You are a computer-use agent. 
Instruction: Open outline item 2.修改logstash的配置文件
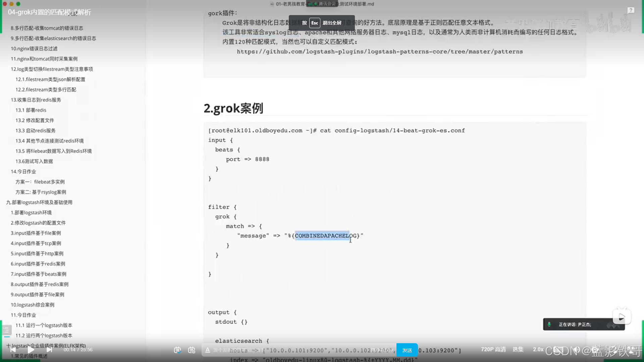(x=38, y=223)
